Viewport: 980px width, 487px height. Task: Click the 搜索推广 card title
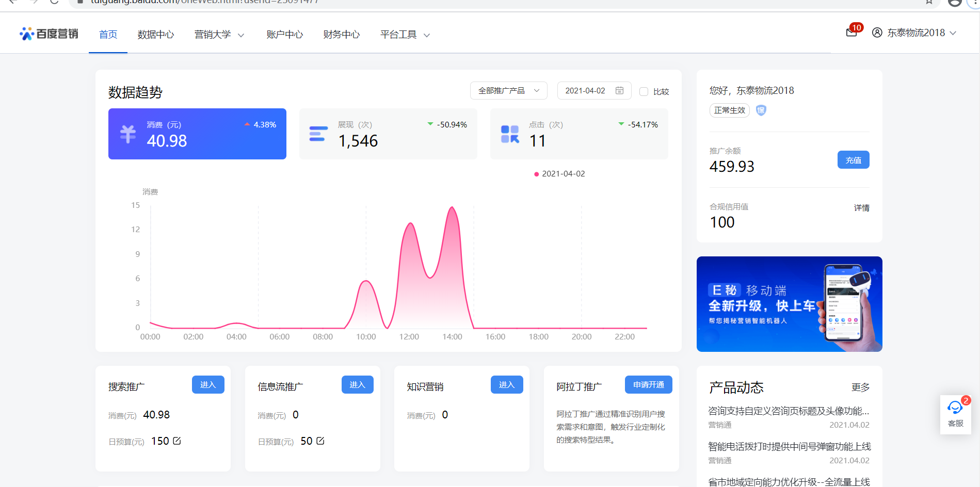click(x=126, y=386)
